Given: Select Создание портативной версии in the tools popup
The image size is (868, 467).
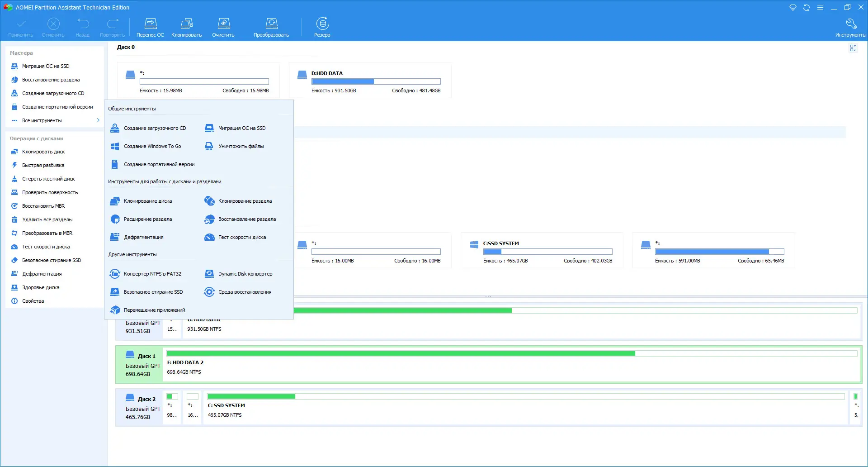Looking at the screenshot, I should [x=152, y=164].
